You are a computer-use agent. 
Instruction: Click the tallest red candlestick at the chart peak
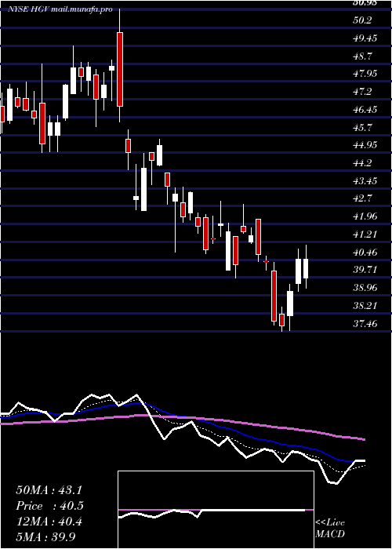120,69
